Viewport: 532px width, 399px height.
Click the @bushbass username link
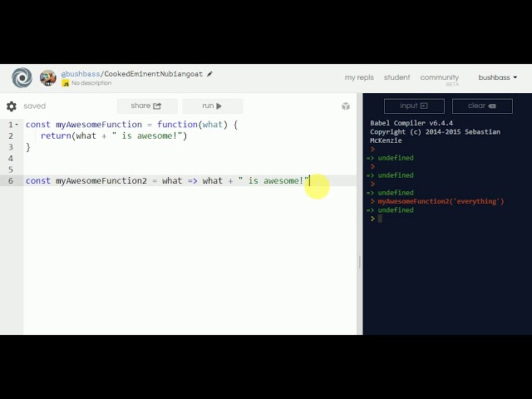81,74
